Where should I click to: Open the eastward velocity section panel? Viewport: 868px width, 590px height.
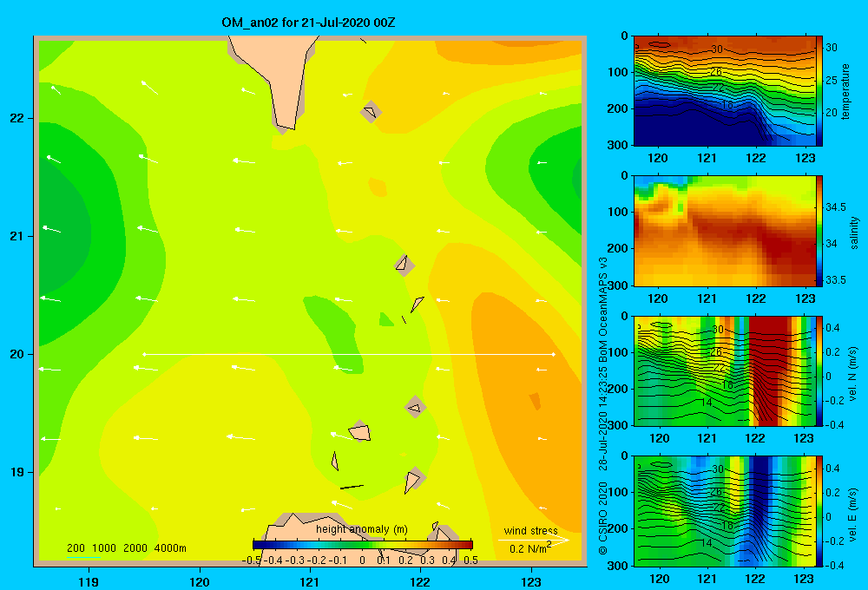pyautogui.click(x=724, y=511)
